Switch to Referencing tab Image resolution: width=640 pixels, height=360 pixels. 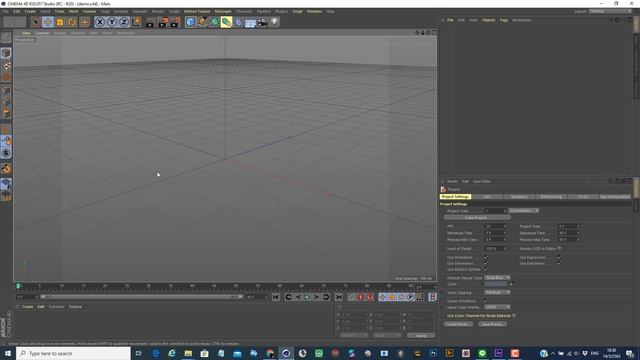(551, 197)
